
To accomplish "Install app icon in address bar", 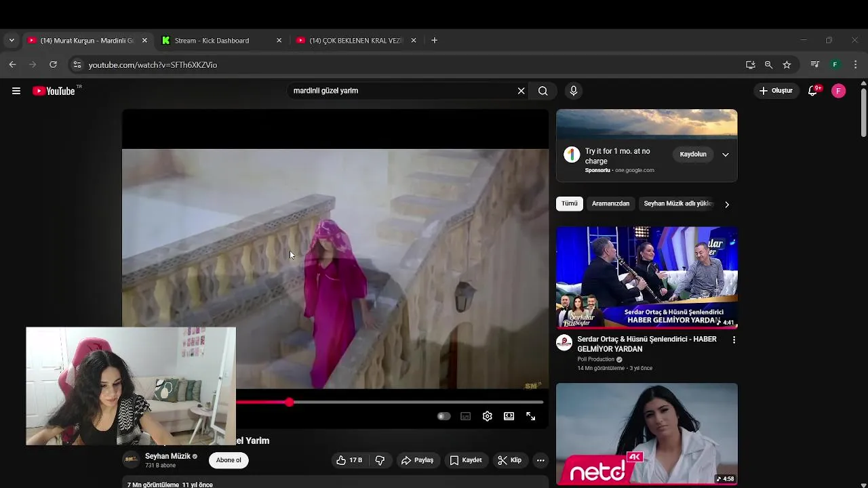I will [750, 65].
